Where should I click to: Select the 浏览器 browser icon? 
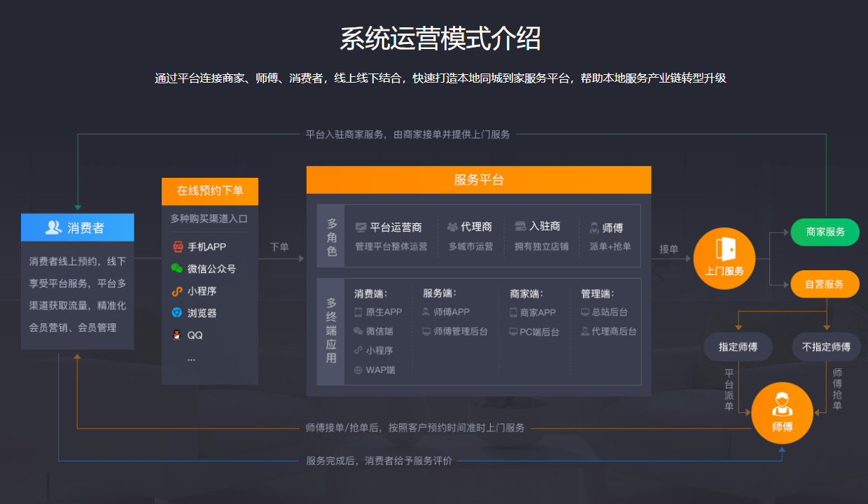point(177,309)
